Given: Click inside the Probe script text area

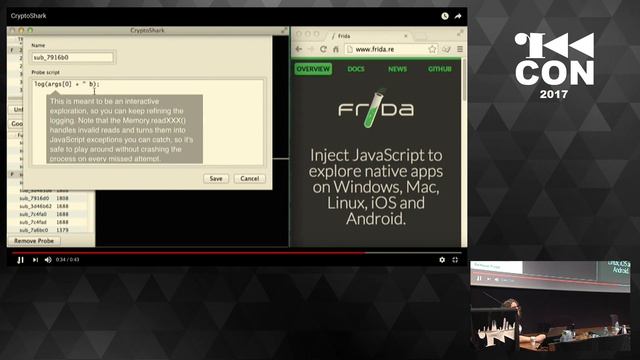Looking at the screenshot, I should tap(148, 122).
